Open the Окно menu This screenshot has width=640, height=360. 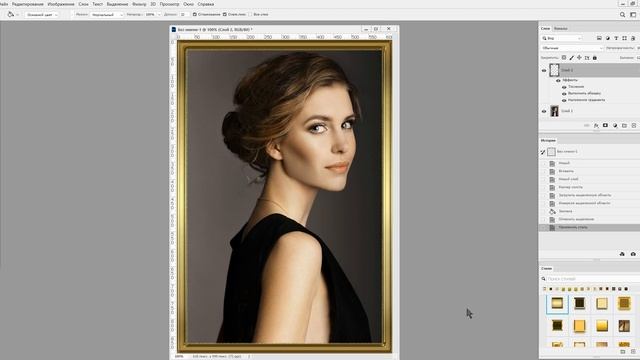(x=189, y=4)
